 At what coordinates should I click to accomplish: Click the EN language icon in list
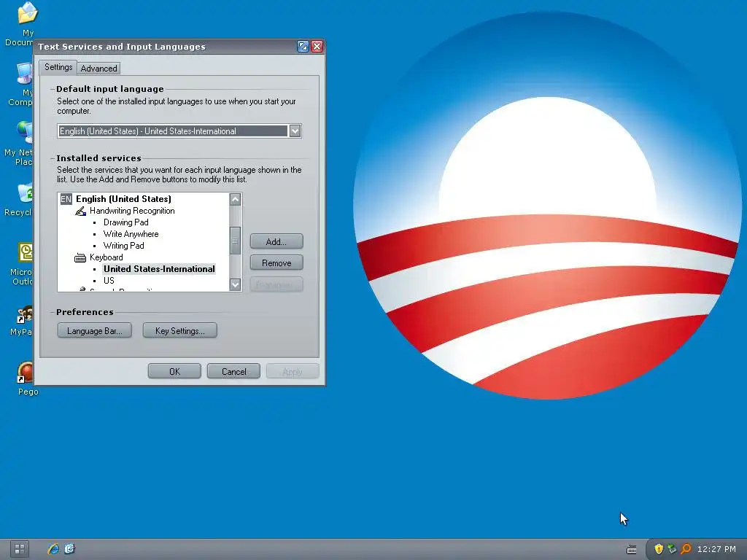tap(66, 199)
